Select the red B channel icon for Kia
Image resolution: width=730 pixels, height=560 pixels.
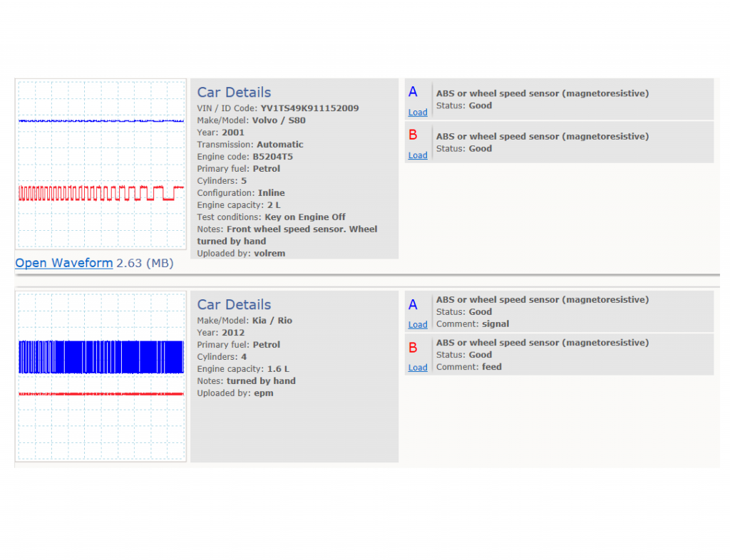pos(413,348)
